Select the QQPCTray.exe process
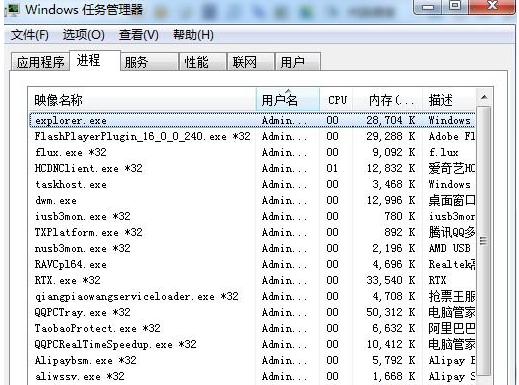The width and height of the screenshot is (519, 385). pos(252,312)
